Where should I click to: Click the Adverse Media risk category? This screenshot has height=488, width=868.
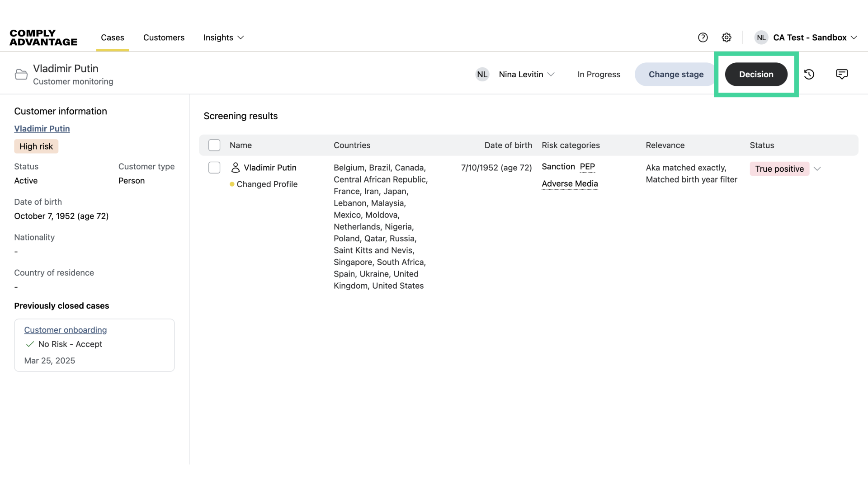tap(570, 183)
